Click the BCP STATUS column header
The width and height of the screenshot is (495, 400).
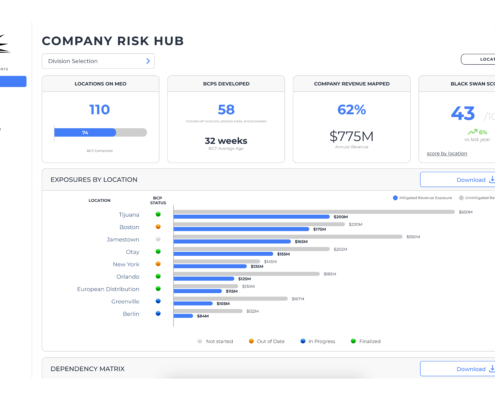tap(158, 200)
